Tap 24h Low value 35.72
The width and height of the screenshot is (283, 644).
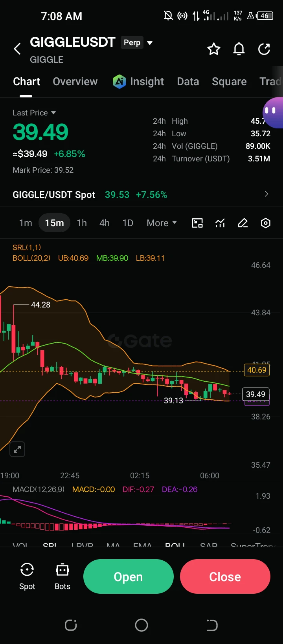point(261,134)
